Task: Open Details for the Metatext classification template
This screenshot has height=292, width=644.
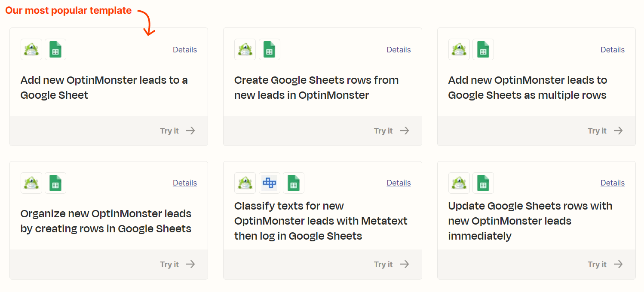Action: click(x=399, y=182)
